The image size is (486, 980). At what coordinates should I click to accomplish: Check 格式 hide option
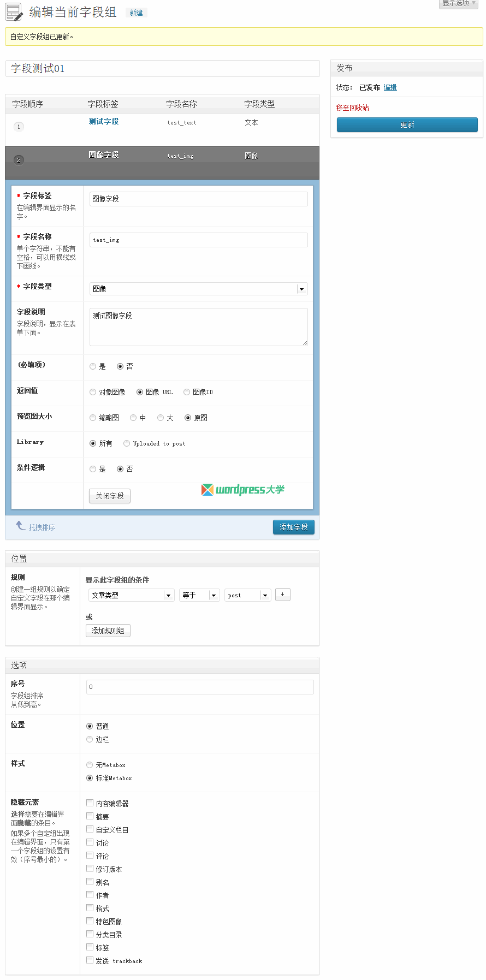pyautogui.click(x=90, y=908)
